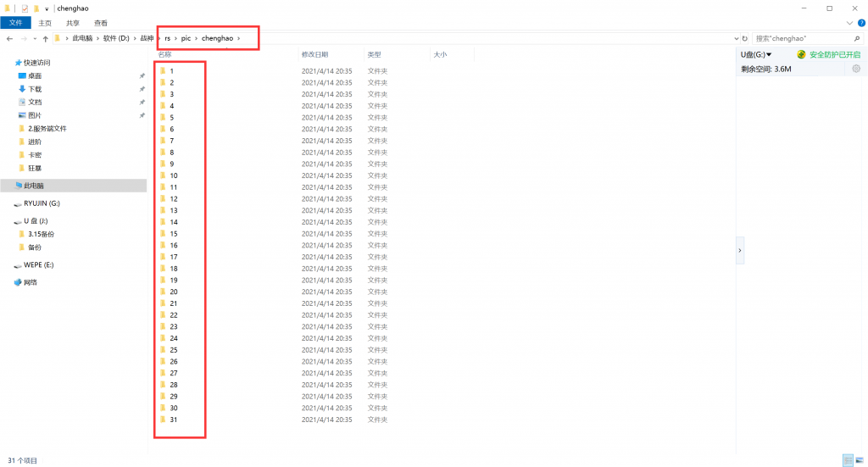This screenshot has height=467, width=868.
Task: Select folder named 16
Action: [x=174, y=245]
